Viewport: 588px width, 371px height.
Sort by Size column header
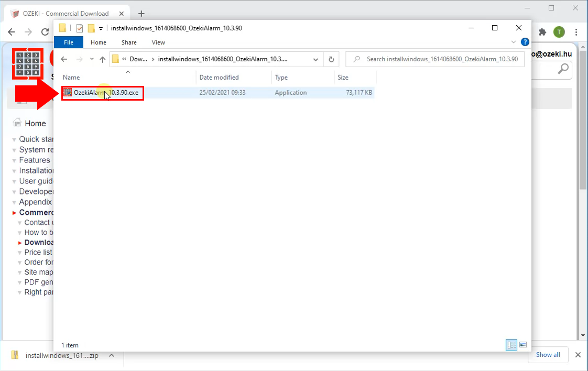click(x=355, y=77)
